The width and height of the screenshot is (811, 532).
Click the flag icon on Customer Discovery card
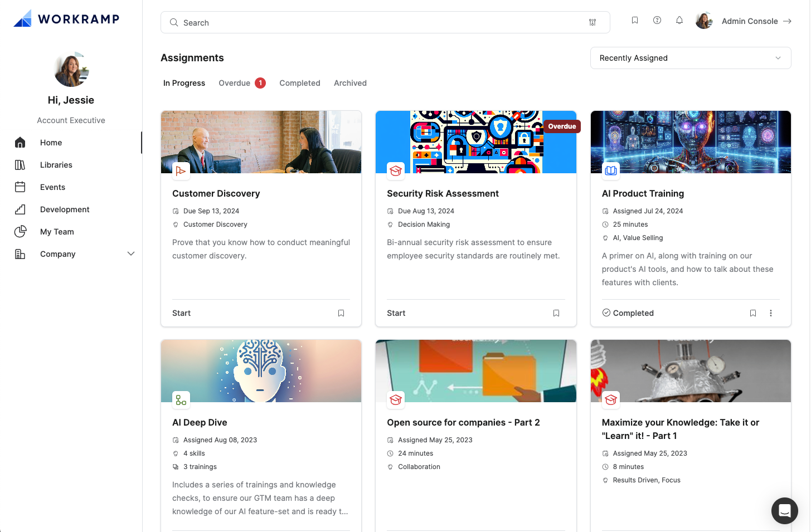tap(181, 170)
